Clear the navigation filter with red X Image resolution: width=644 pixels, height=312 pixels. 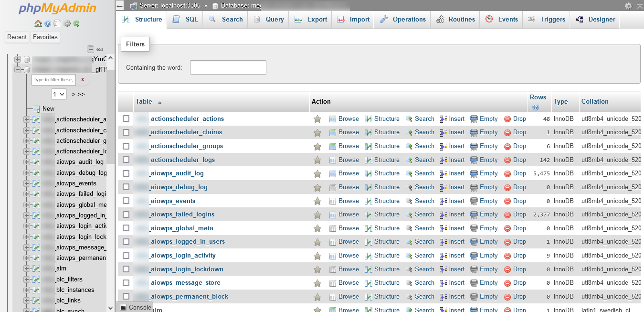[83, 80]
